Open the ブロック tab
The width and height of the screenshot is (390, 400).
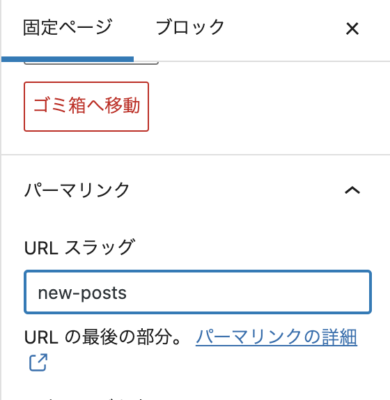click(x=190, y=28)
